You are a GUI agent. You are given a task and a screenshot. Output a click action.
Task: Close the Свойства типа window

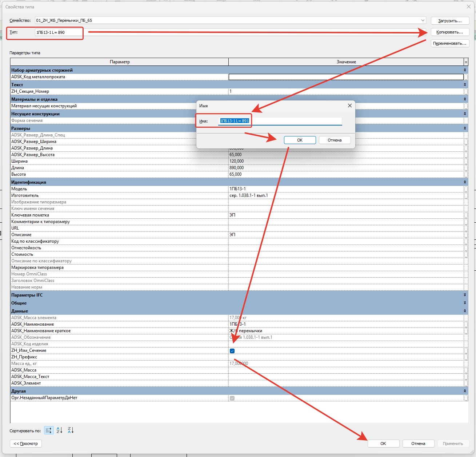pos(469,7)
